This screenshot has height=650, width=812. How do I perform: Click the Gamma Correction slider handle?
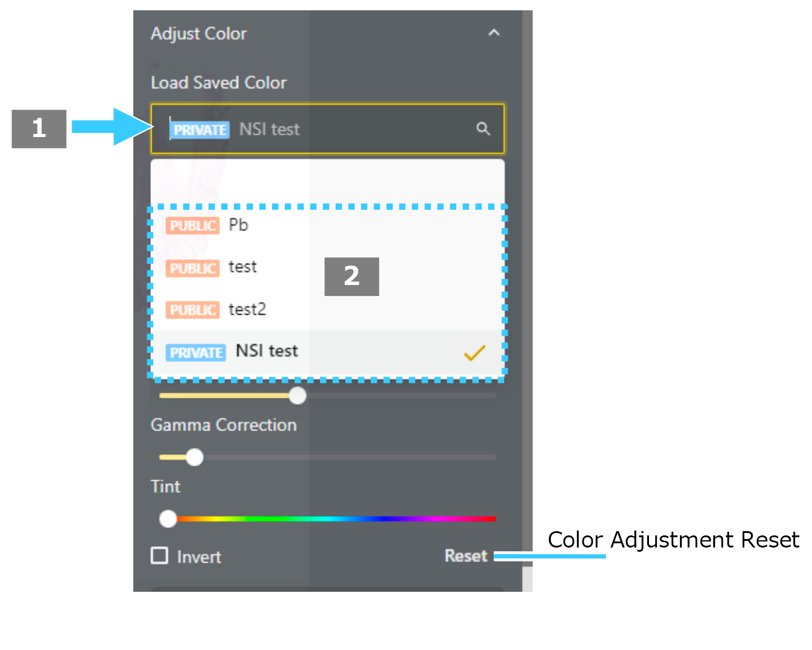point(195,457)
